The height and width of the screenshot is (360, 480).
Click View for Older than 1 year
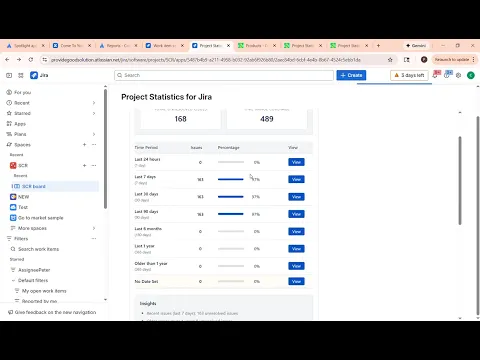click(x=296, y=266)
